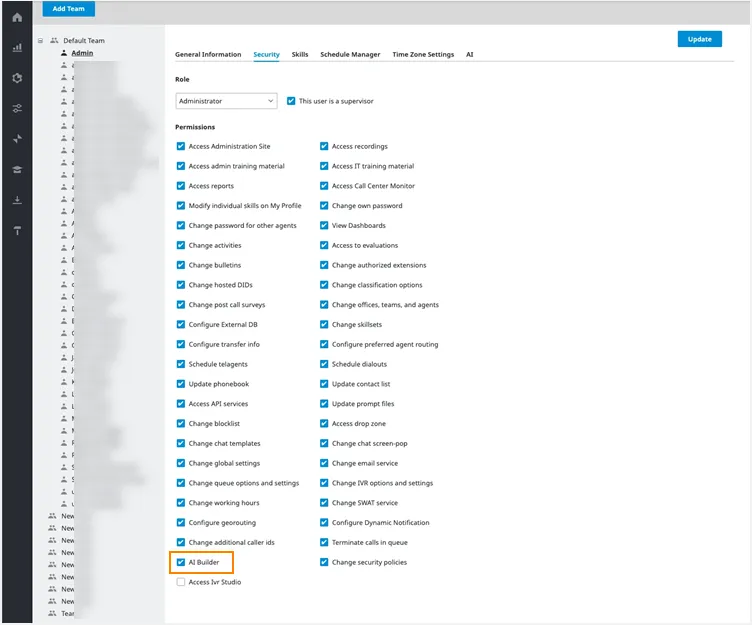
Task: Select the Security tab
Action: (x=266, y=54)
